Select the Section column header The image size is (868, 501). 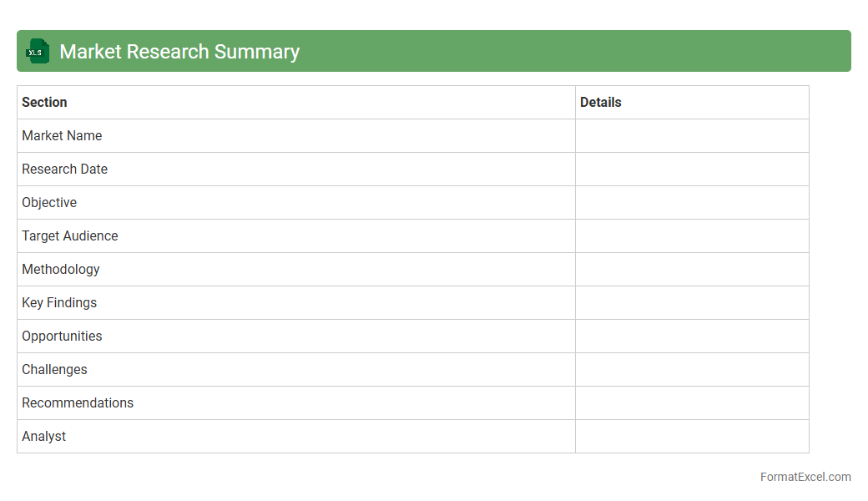(44, 102)
